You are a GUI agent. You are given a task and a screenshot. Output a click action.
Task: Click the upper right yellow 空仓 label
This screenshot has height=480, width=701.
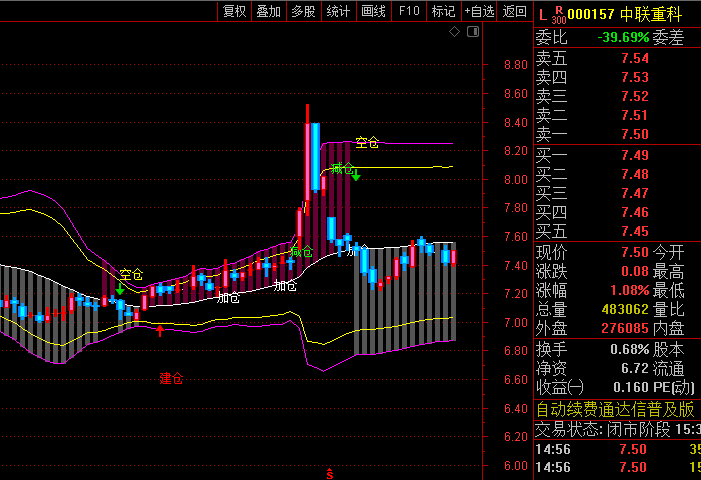[x=367, y=143]
